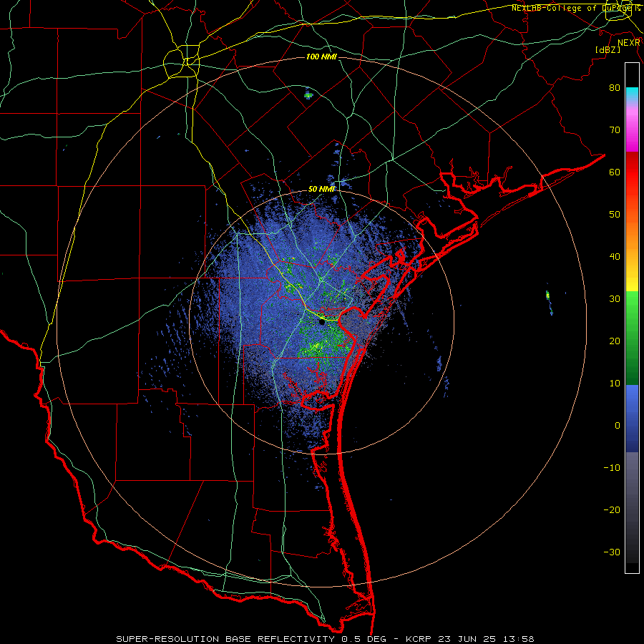Click the 100 NMI range ring label
This screenshot has height=644, width=644.
[x=321, y=57]
